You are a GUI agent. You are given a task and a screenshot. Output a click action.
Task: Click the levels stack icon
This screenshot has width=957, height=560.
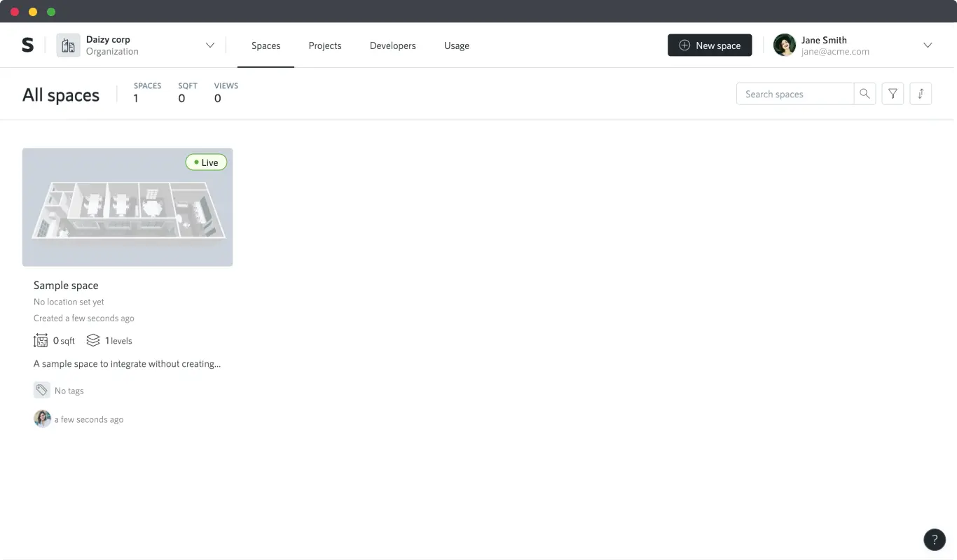93,340
